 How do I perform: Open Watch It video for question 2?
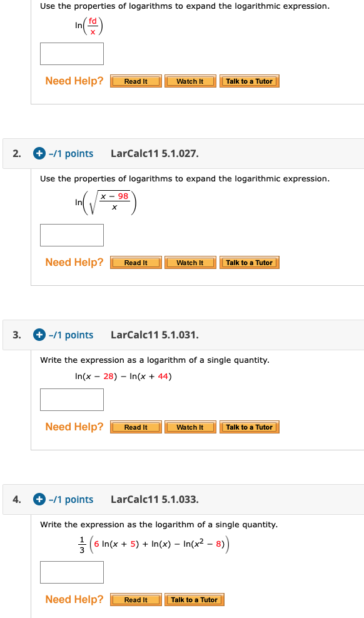[190, 262]
